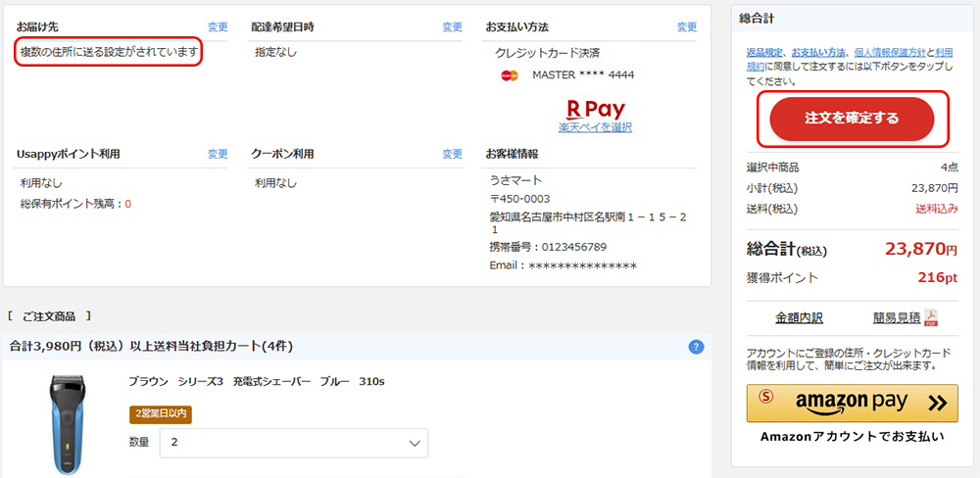Click 変更 next to お支払い方法
The height and width of the screenshot is (478, 980).
tap(686, 26)
